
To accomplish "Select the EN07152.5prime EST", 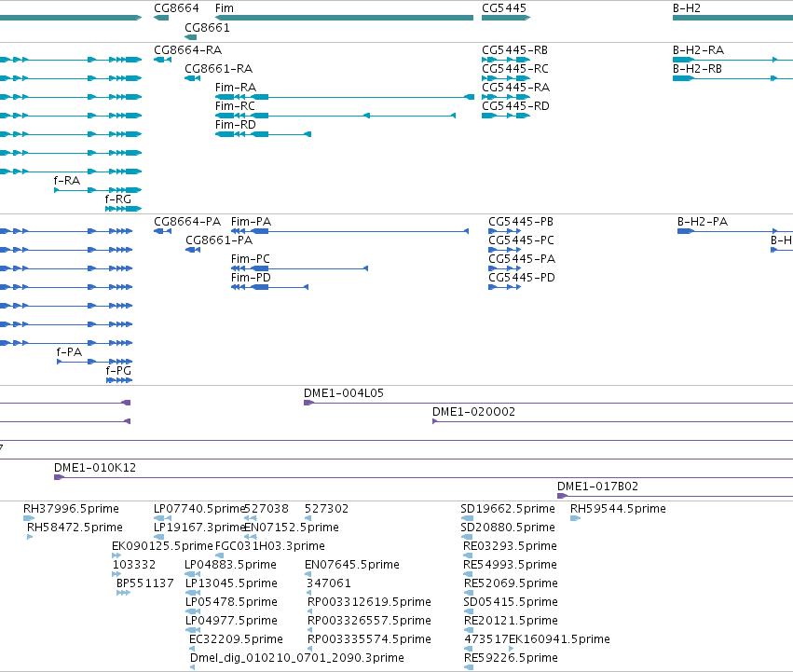I will click(251, 537).
